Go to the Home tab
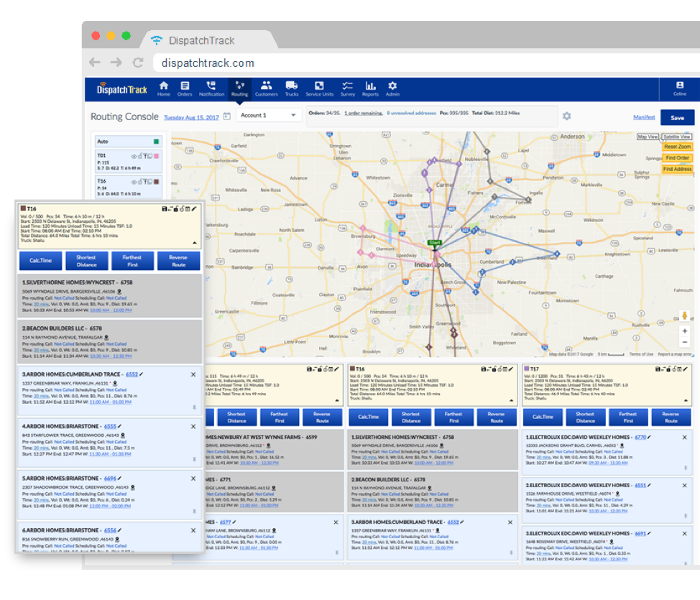700x600 pixels. (x=163, y=87)
